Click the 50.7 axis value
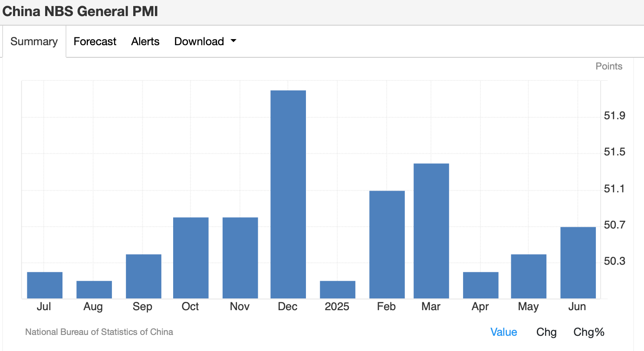The image size is (644, 351). click(x=615, y=225)
